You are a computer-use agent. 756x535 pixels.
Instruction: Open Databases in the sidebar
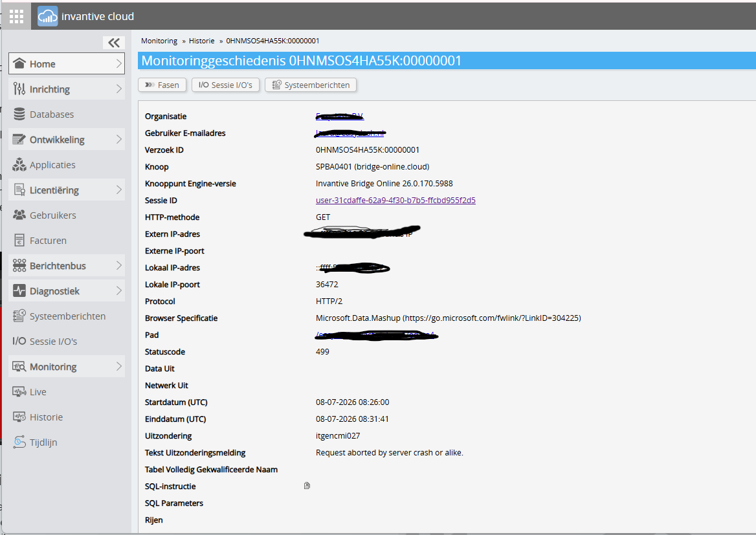coord(67,115)
